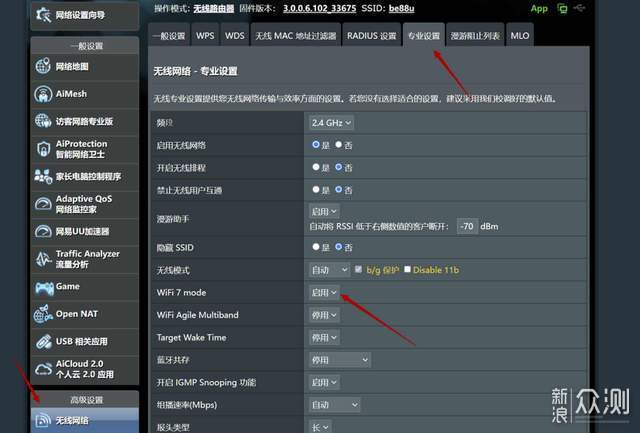Open the Adaptive QoS gauge icon
The image size is (640, 433).
(x=44, y=204)
